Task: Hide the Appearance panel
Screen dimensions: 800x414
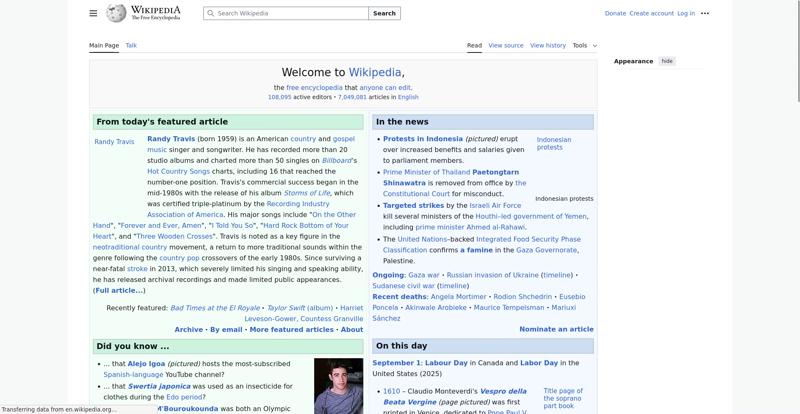Action: pyautogui.click(x=667, y=61)
